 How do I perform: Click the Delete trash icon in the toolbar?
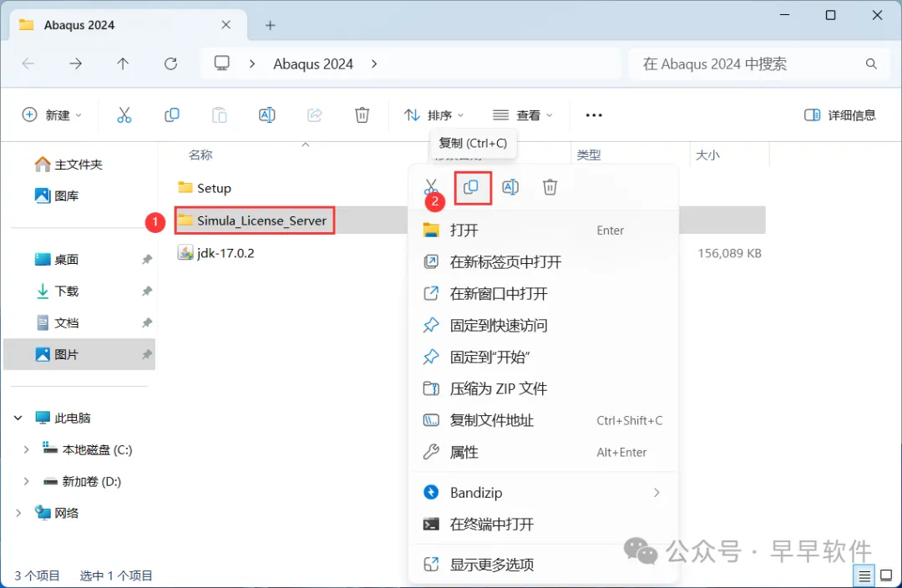point(362,115)
